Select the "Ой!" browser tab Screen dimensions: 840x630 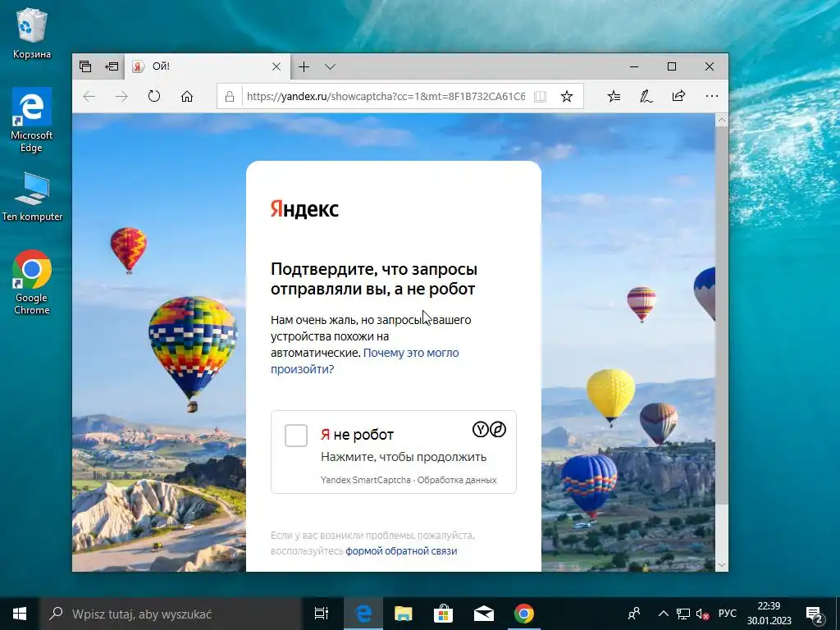[x=206, y=66]
